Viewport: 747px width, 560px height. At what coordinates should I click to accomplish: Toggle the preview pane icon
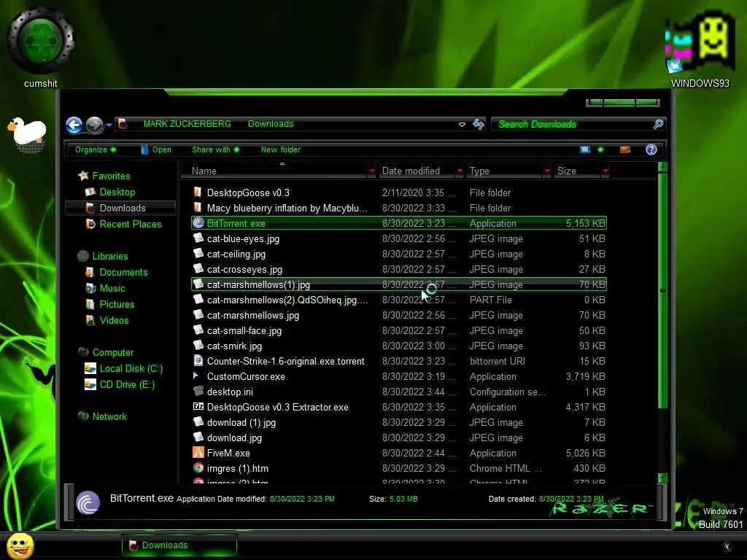click(624, 149)
